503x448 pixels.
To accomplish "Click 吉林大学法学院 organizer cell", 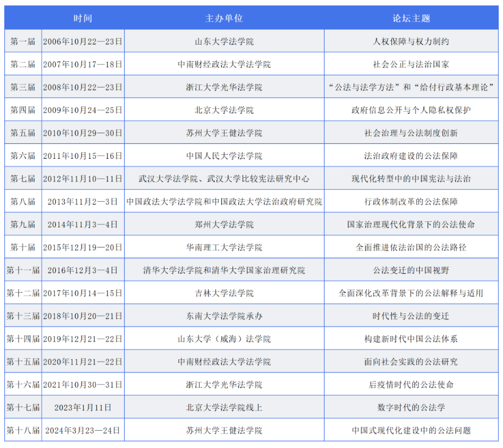I will tap(224, 293).
